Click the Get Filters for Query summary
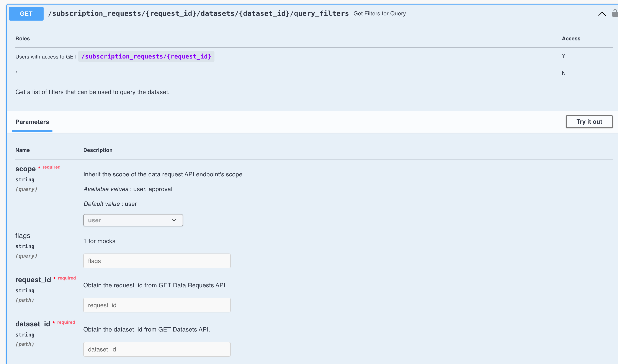 379,13
